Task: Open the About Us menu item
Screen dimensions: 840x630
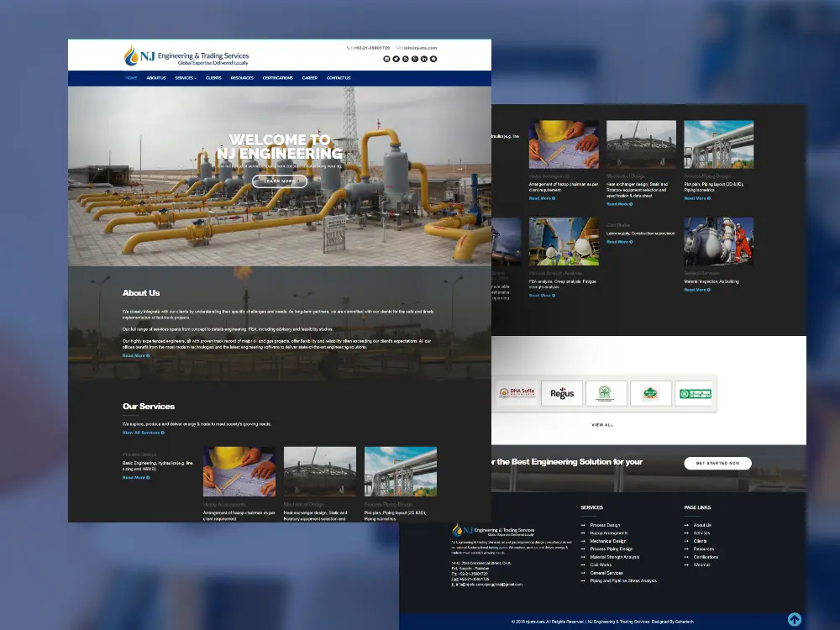Action: click(x=155, y=78)
